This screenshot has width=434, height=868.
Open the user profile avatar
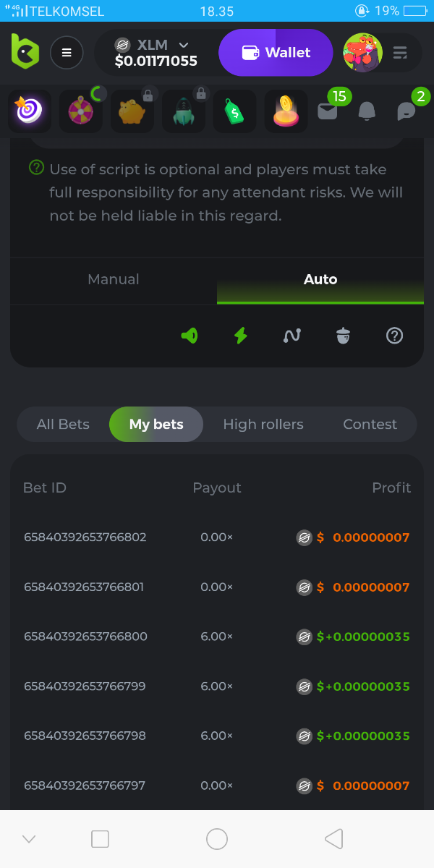362,52
